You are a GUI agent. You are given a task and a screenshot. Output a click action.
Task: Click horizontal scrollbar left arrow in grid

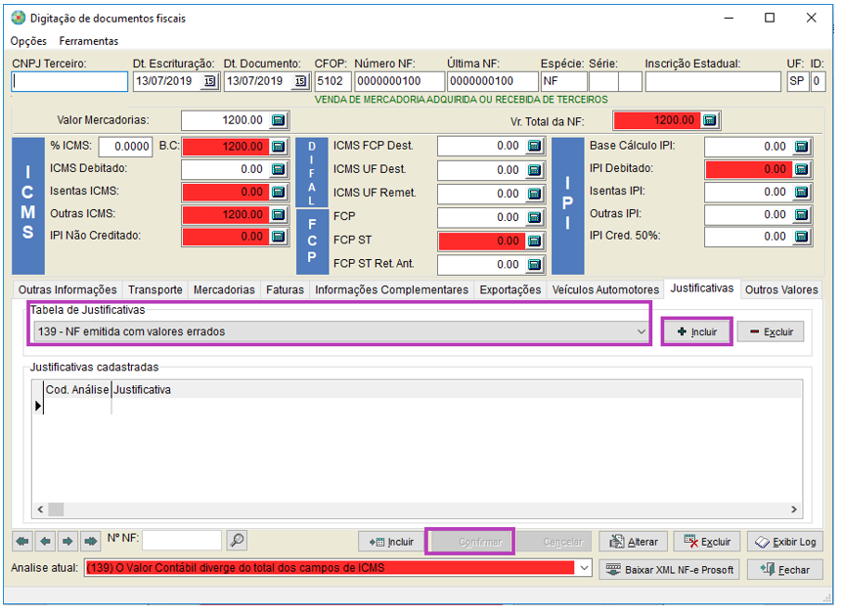pyautogui.click(x=41, y=509)
